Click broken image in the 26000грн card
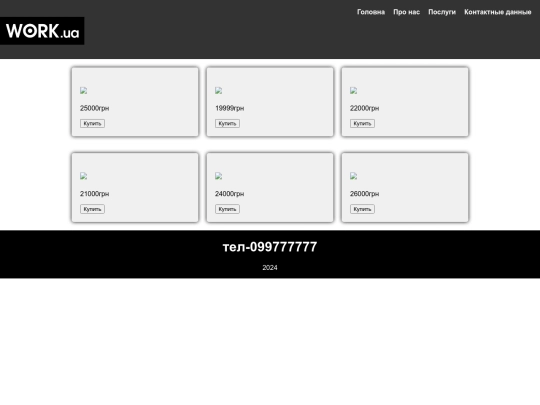540x405 pixels. pos(354,176)
